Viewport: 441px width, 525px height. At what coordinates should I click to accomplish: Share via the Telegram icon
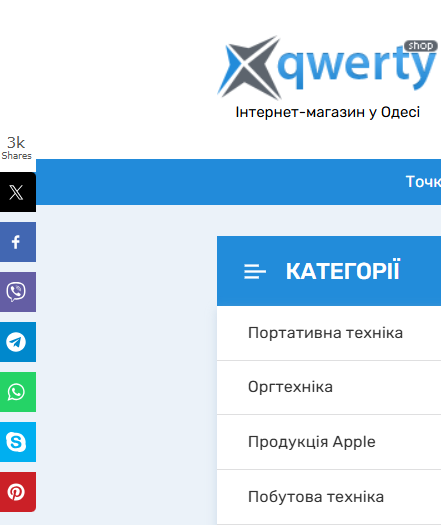pyautogui.click(x=18, y=342)
